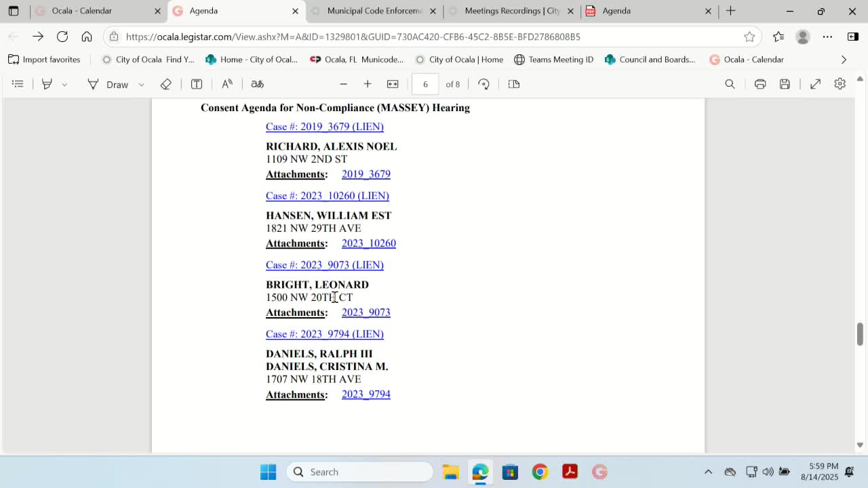868x488 pixels.
Task: Search within the PDF document
Action: pyautogui.click(x=730, y=84)
